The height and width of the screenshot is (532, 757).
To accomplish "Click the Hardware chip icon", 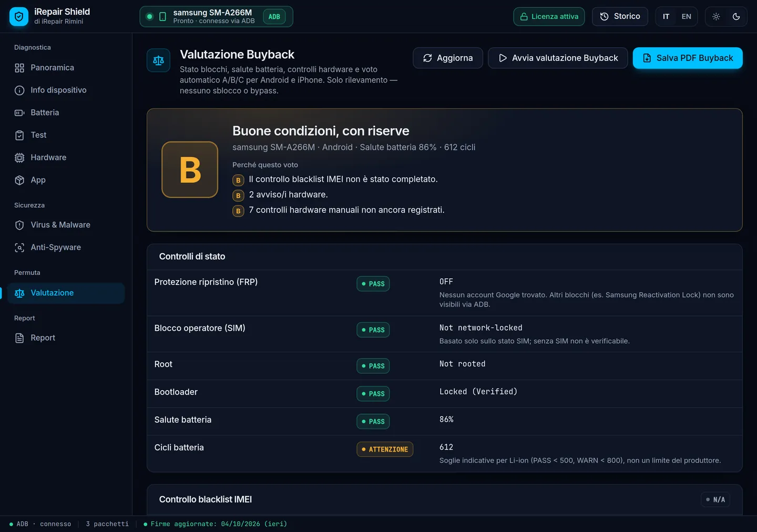I will point(19,158).
